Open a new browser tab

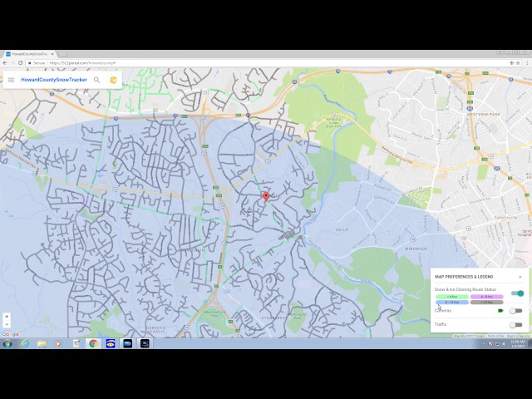(x=62, y=54)
